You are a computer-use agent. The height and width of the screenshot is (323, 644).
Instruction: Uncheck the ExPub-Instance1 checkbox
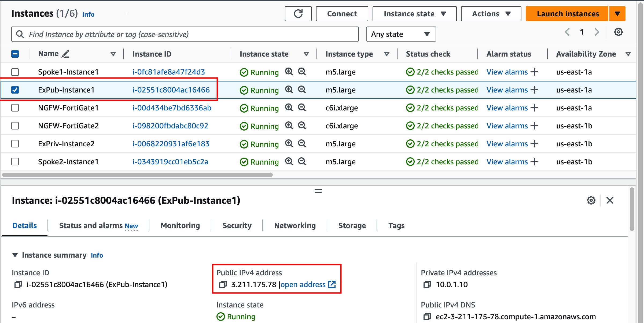(15, 90)
